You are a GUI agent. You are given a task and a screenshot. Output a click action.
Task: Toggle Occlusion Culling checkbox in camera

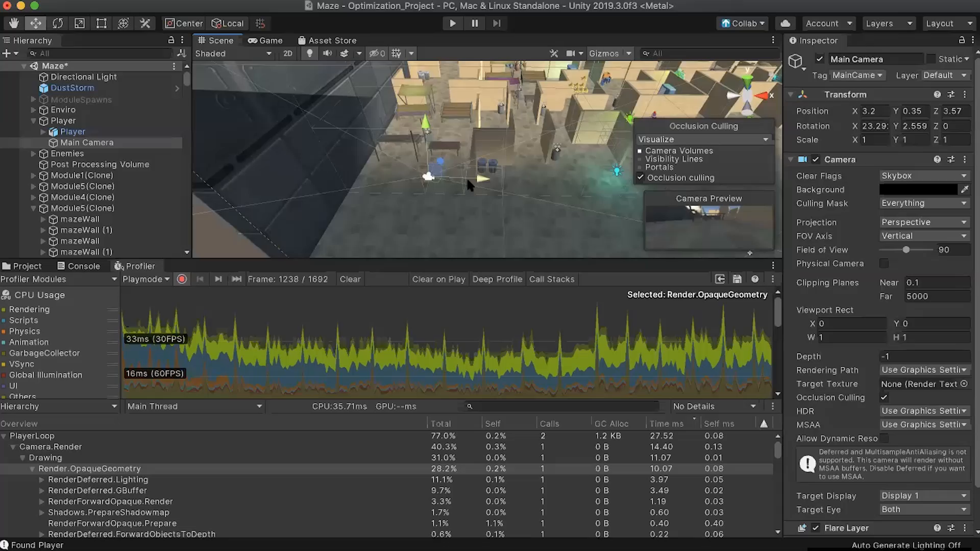(885, 397)
